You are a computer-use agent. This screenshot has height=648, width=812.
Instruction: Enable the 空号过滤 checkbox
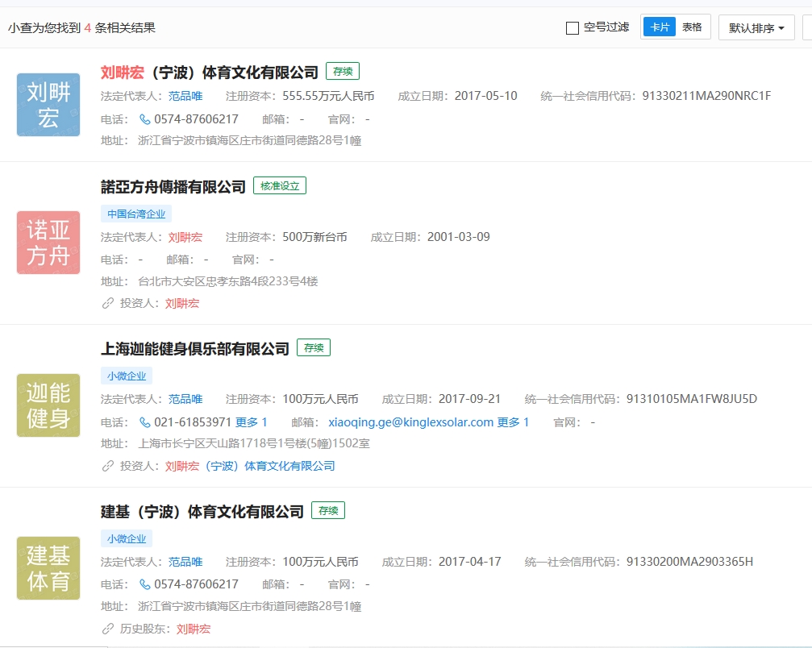click(x=573, y=28)
